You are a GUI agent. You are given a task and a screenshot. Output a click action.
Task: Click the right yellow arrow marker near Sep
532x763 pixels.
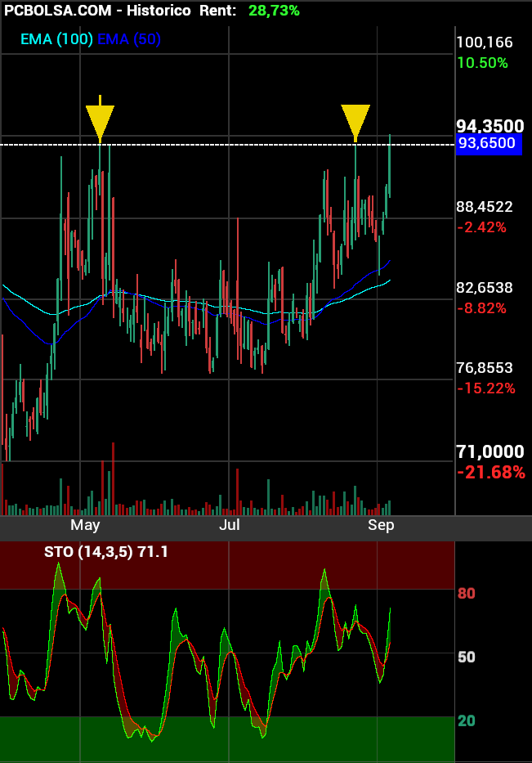pos(355,122)
